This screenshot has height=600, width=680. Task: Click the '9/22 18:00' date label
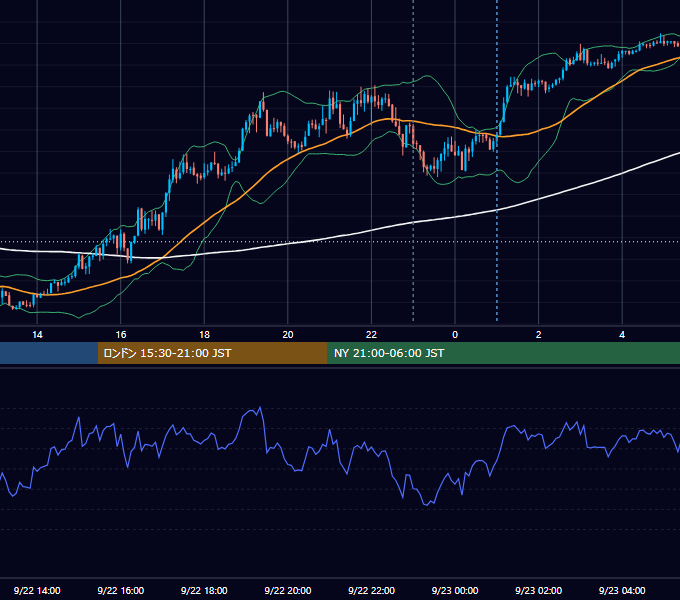coord(204,590)
